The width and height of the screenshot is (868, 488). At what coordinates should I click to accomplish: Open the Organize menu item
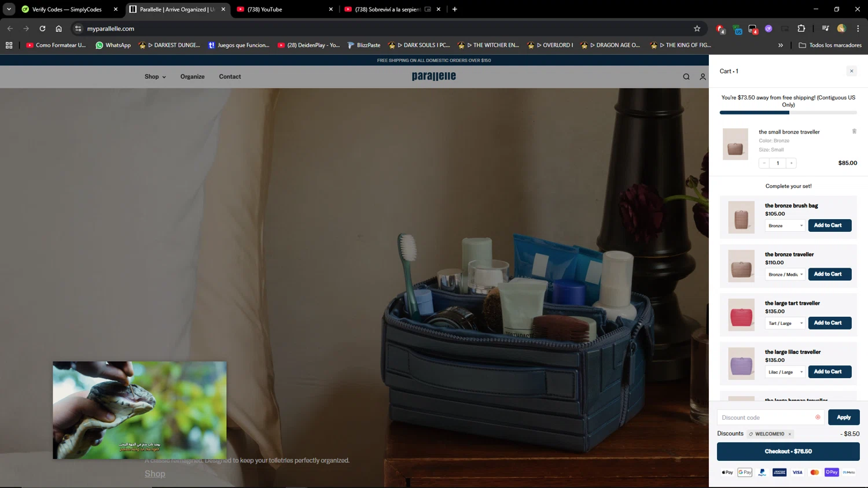192,76
